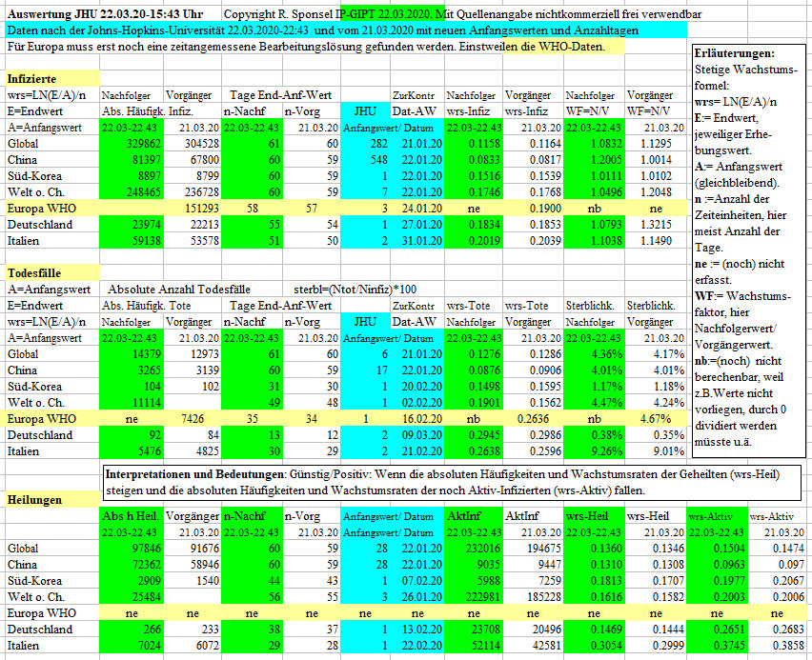Select the 'Absolute Anzahl Todesfälle' label
The width and height of the screenshot is (812, 660).
(178, 289)
